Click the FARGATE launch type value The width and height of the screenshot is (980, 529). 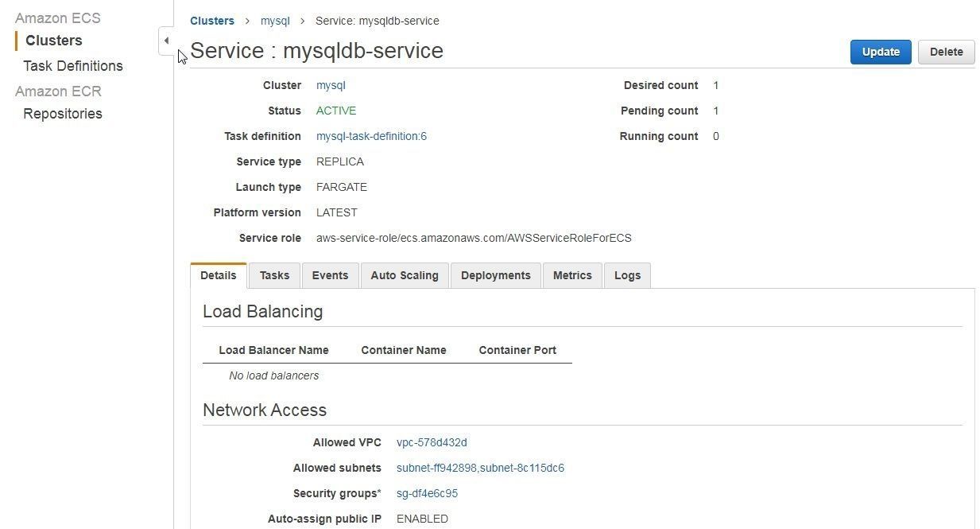pyautogui.click(x=342, y=187)
